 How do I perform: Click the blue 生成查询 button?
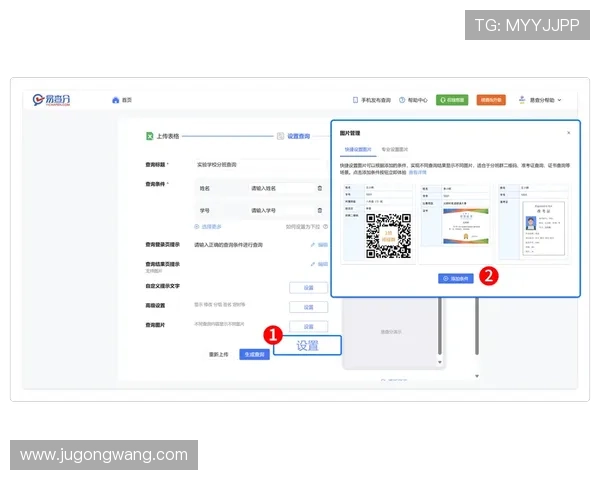coord(254,354)
